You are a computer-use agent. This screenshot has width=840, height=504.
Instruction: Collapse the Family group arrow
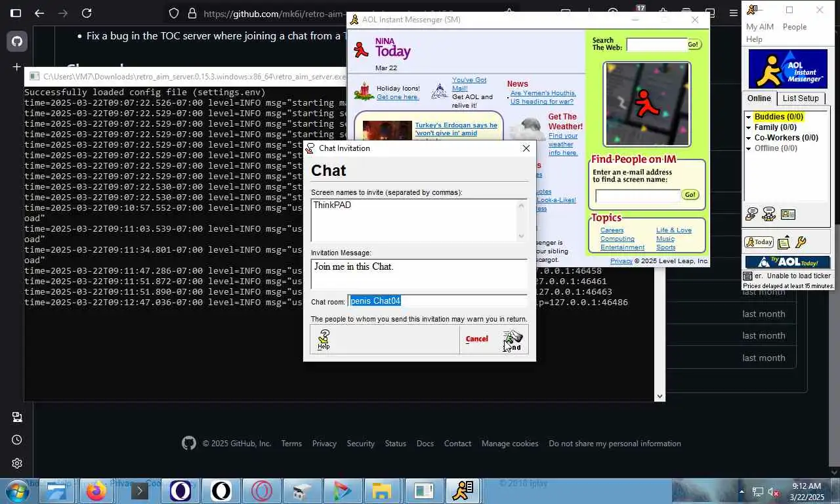748,128
